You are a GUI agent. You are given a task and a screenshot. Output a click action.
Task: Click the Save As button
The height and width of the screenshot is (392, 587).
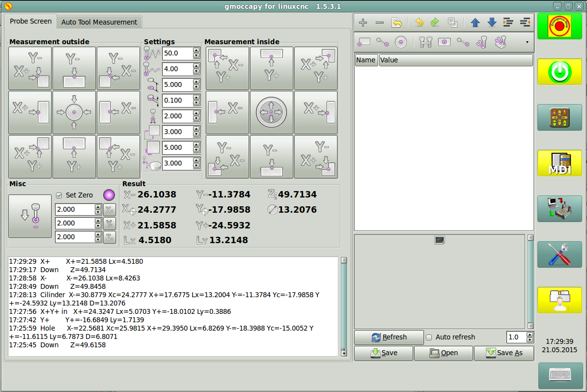click(x=503, y=353)
